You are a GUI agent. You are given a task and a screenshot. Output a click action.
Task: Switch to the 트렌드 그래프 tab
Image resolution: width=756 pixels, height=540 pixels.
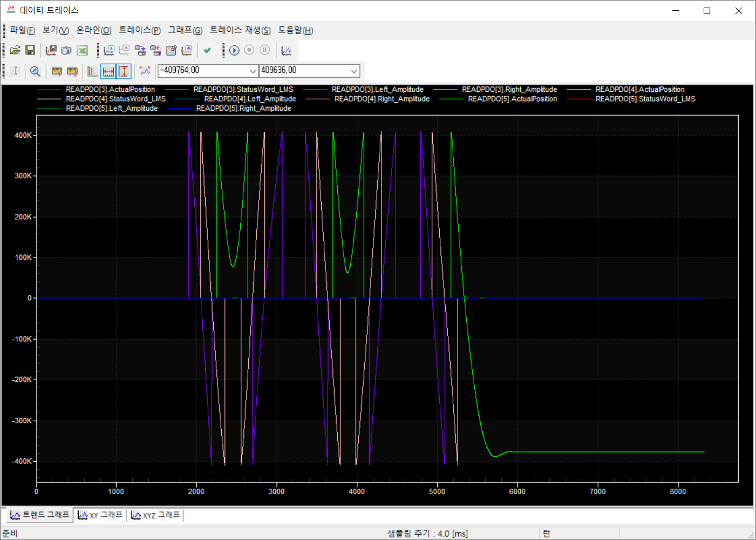(40, 515)
